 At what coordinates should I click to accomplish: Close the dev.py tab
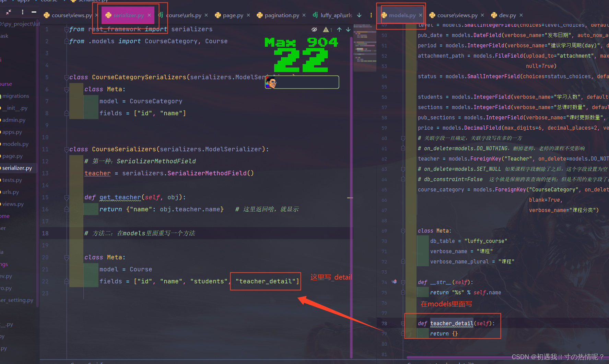point(521,15)
